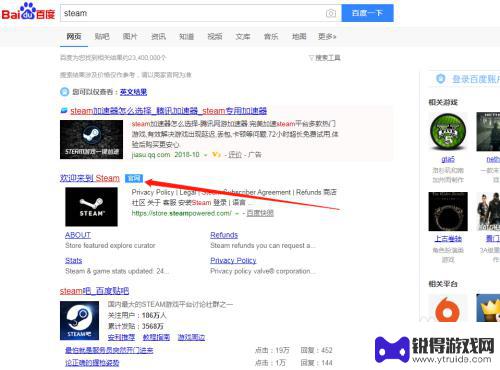500x370 pixels.
Task: Click the crown platform icon
Action: pos(488,308)
